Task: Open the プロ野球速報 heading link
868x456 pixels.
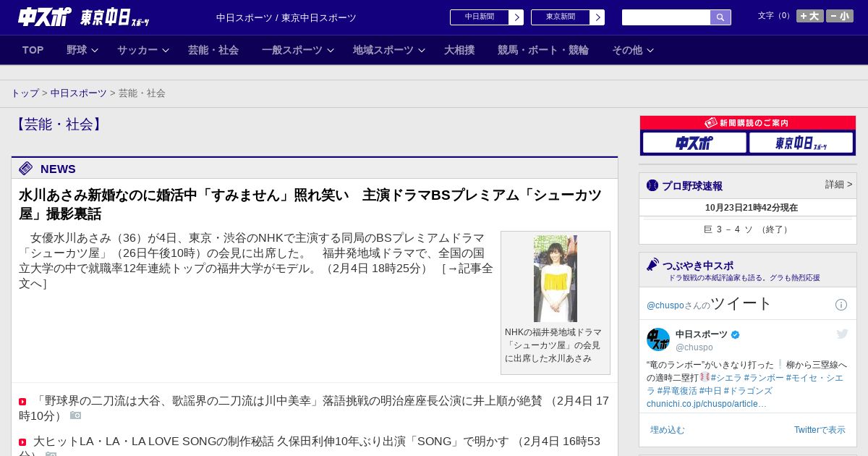Action: tap(692, 186)
